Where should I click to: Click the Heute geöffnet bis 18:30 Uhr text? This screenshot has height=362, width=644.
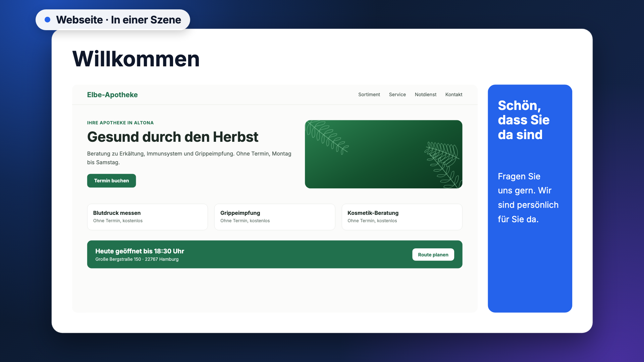140,251
